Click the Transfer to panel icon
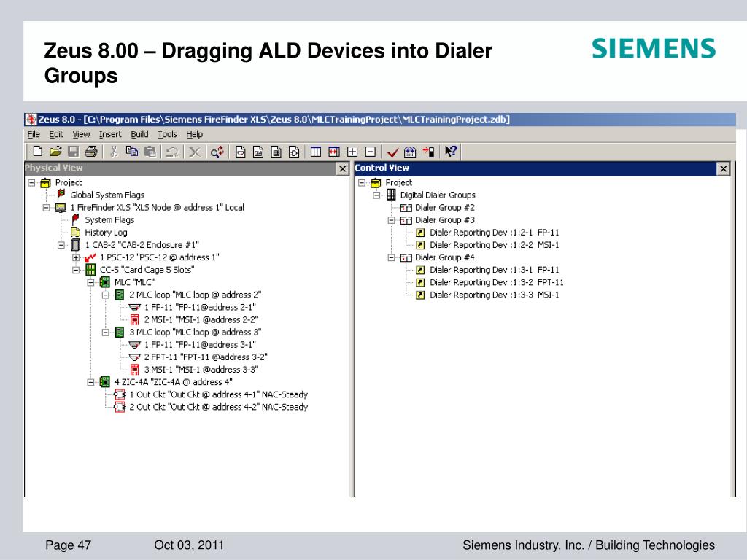The image size is (747, 560). (428, 152)
